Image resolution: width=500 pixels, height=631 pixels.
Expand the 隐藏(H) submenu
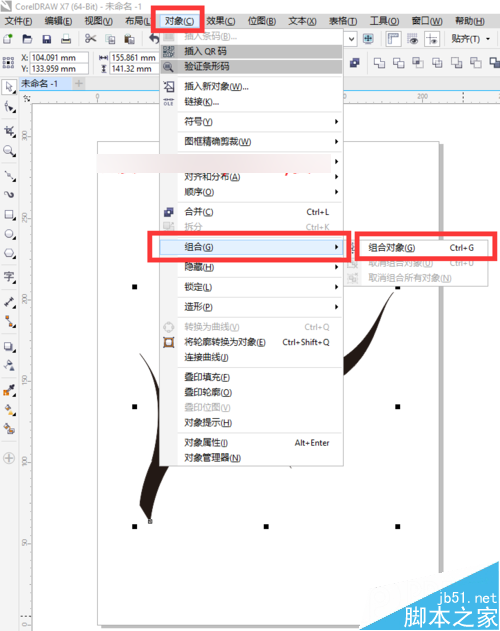coord(260,267)
